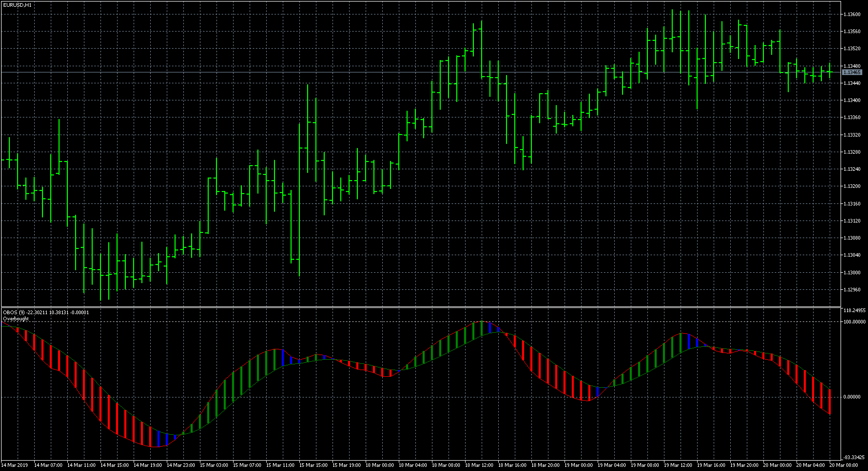Select the highlighted 1.13435 current price tag
Screen dimensions: 868x471
(852, 72)
